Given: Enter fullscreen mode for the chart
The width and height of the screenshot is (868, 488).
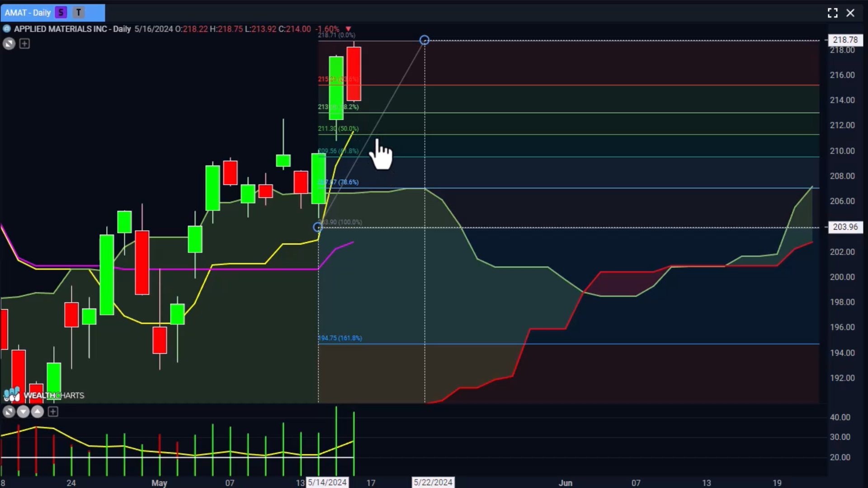Looking at the screenshot, I should pyautogui.click(x=832, y=13).
